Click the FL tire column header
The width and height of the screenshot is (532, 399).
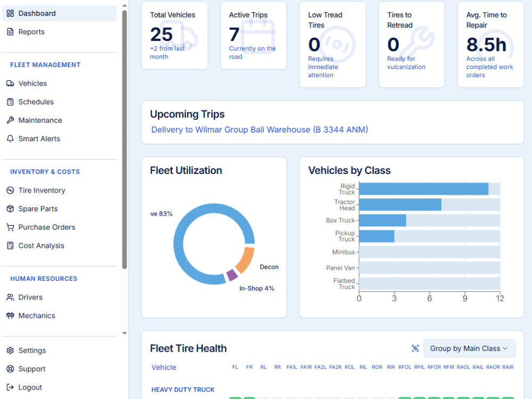pos(235,367)
